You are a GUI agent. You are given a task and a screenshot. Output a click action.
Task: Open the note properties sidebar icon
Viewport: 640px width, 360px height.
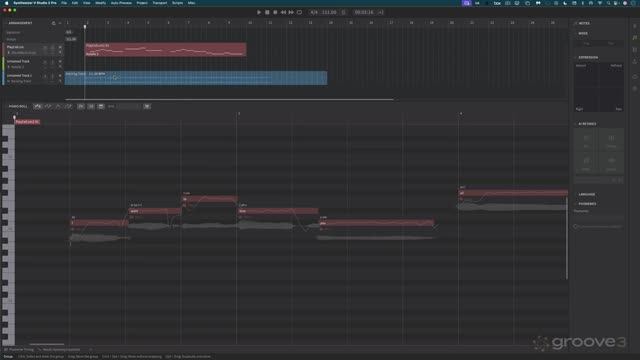pos(635,38)
